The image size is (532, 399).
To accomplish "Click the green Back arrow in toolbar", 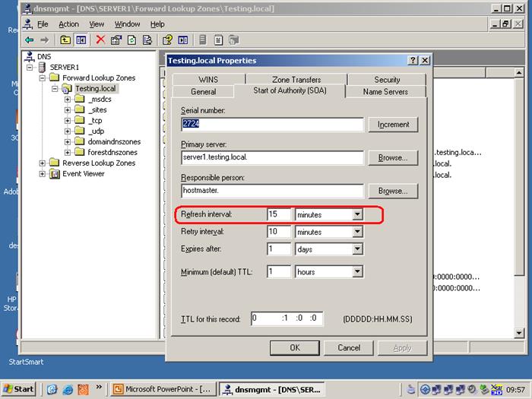I will (30, 40).
